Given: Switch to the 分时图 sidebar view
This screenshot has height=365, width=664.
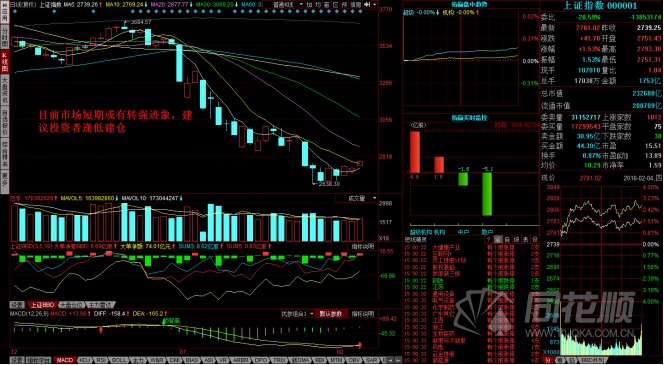Looking at the screenshot, I should [x=5, y=37].
